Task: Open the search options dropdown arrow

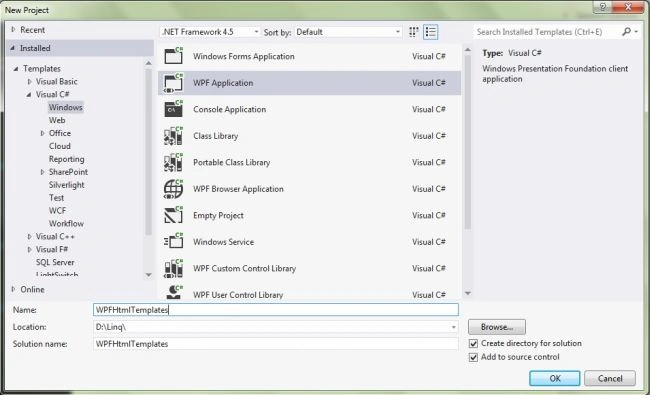Action: coord(636,32)
